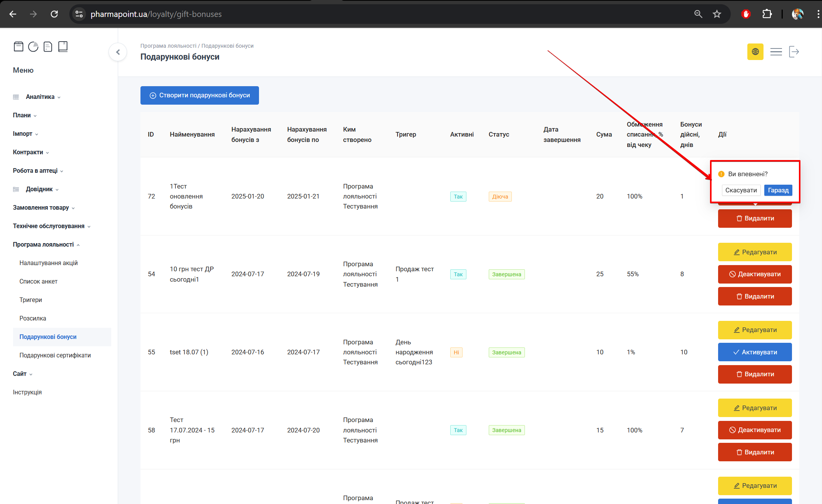The image size is (822, 504).
Task: Deactivate bonus 54 with Деактивувати
Action: [x=755, y=274]
